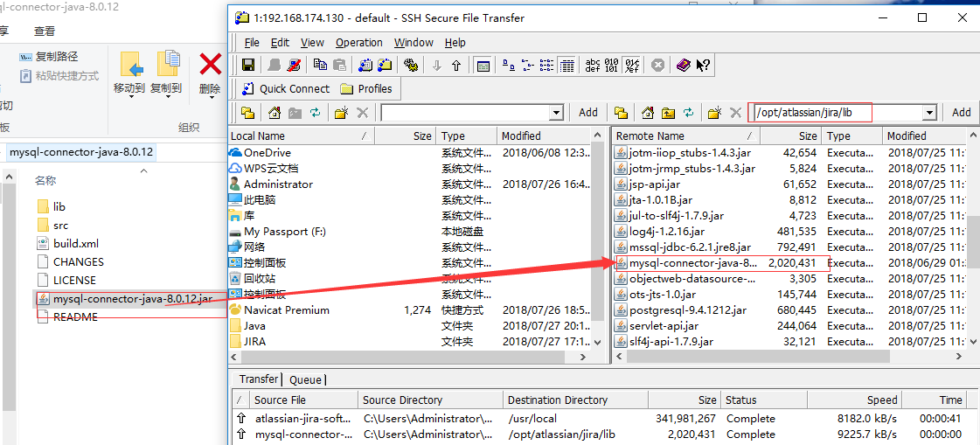This screenshot has height=445, width=980.
Task: Select Binary transfer mode (010 101)
Action: pos(611,65)
